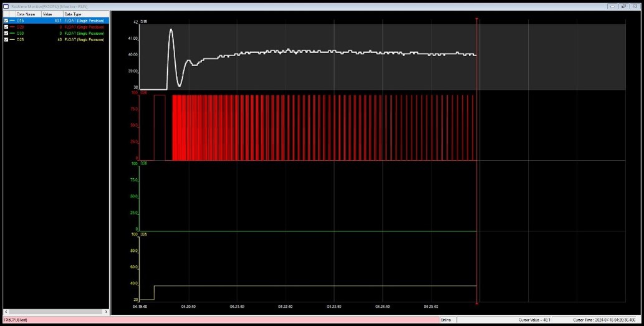Select the D20 data row
Screen dimensions: 644x326
coord(56,27)
